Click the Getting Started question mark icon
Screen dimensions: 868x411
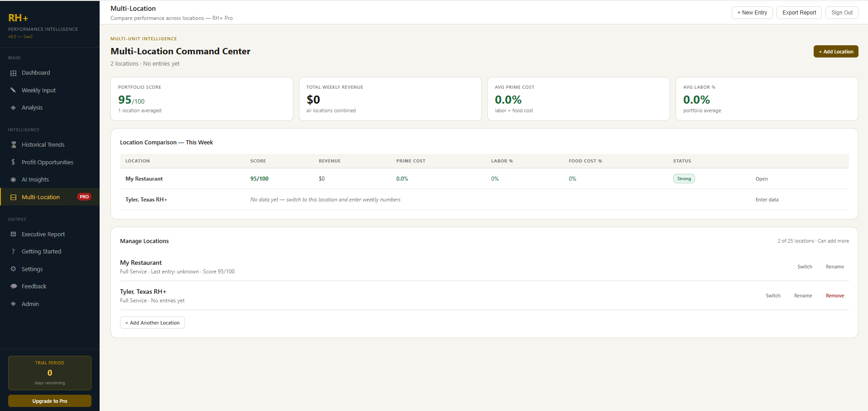point(13,252)
